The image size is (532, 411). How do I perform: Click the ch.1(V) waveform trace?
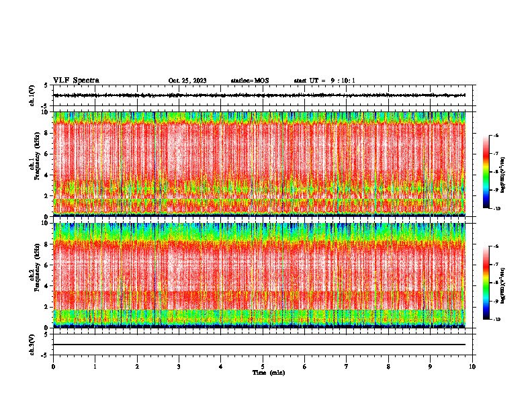[x=259, y=95]
